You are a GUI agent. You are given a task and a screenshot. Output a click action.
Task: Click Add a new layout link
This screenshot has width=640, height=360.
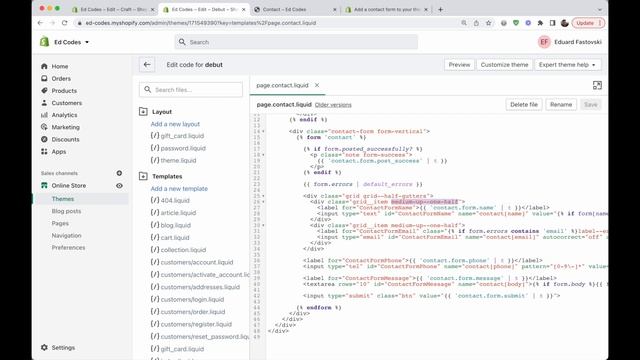(x=175, y=124)
